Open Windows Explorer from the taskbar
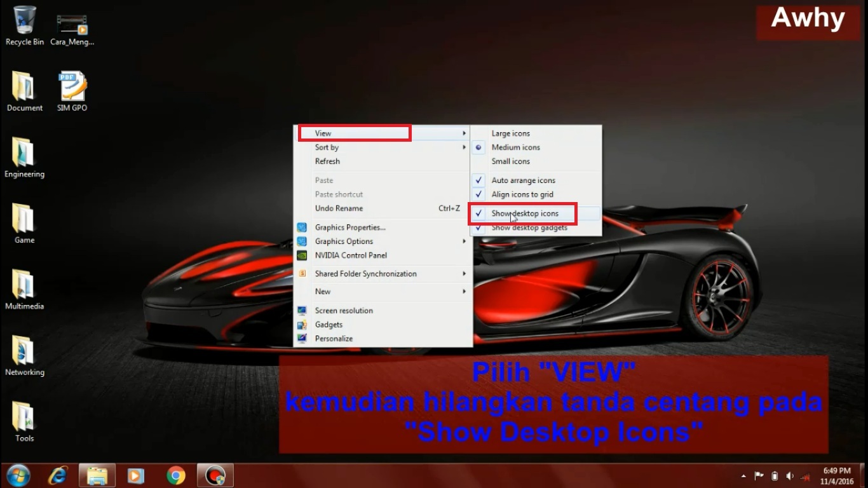The height and width of the screenshot is (488, 868). (97, 475)
